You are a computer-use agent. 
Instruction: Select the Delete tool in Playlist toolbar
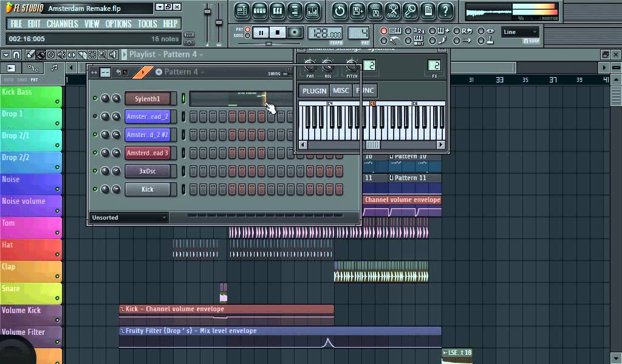tap(51, 54)
